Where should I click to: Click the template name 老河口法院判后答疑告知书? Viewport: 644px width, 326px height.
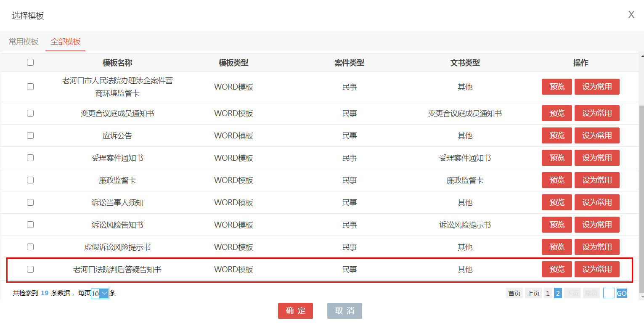point(117,270)
